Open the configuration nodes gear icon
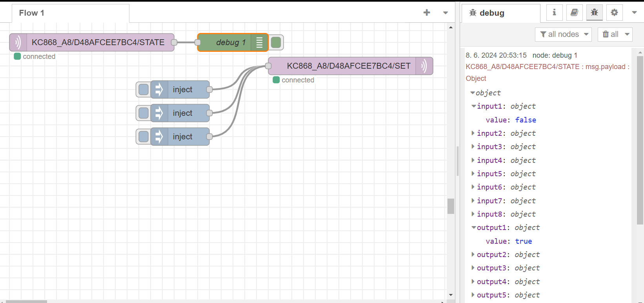644x303 pixels. (614, 13)
